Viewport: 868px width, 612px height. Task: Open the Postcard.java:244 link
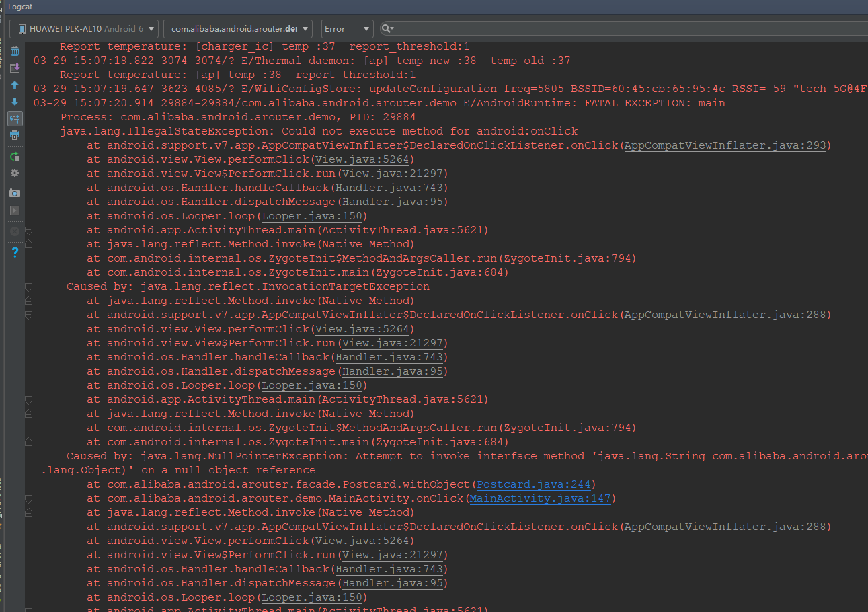533,484
